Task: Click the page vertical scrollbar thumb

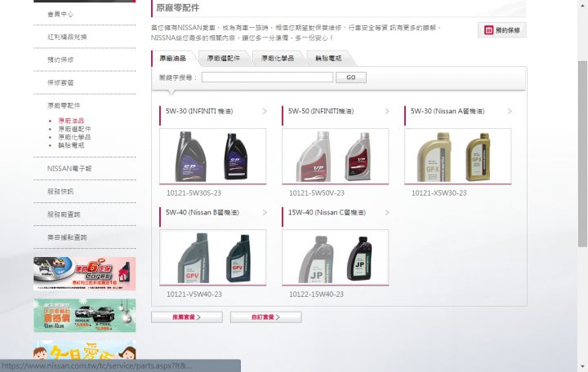Action: click(x=582, y=153)
